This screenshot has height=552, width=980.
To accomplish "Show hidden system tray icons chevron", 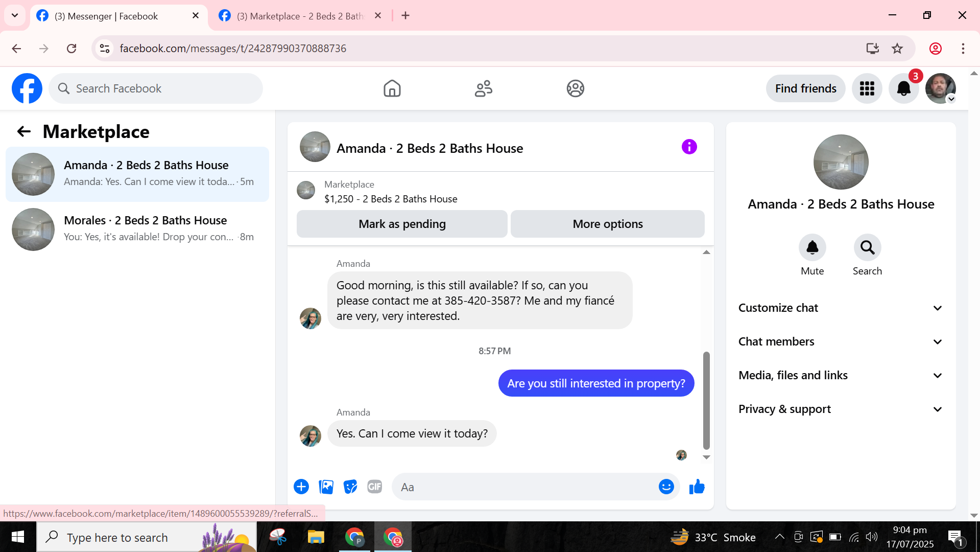I will point(779,537).
